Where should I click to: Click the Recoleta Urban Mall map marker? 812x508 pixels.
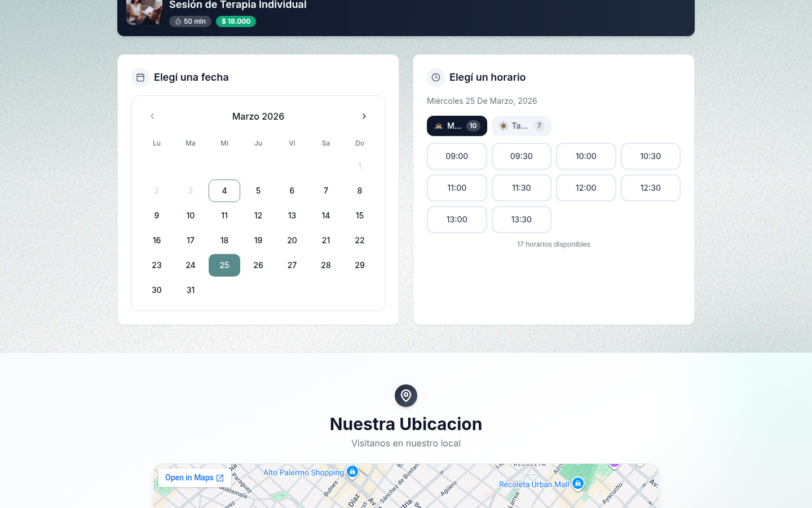pos(577,483)
